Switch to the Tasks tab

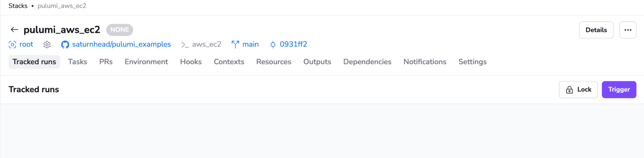coord(78,62)
